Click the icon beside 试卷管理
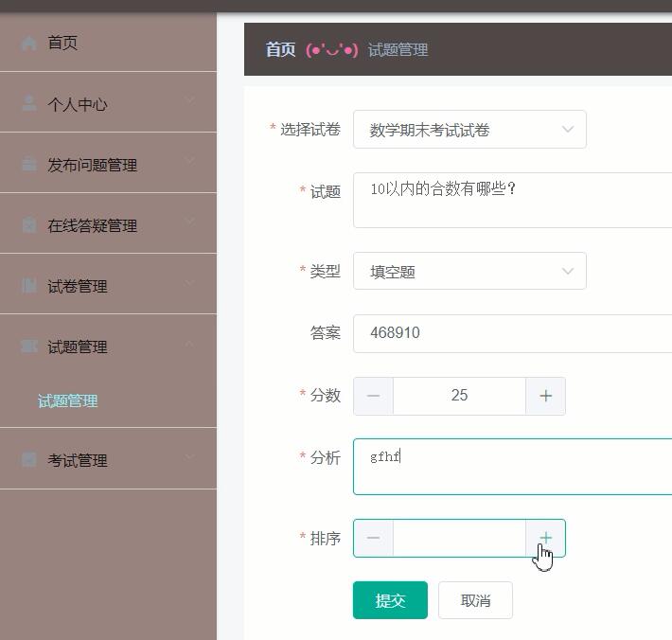Viewport: 672px width, 640px height. (x=28, y=286)
